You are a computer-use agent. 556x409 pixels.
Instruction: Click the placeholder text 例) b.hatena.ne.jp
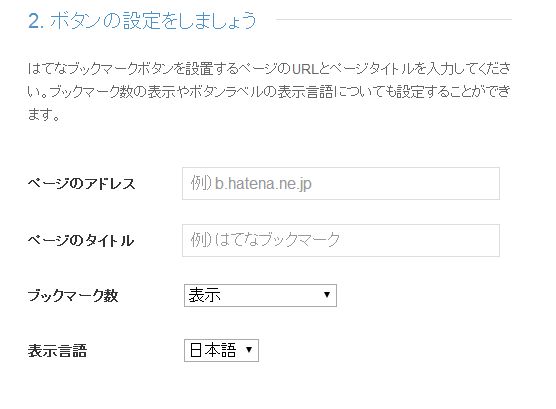click(251, 183)
